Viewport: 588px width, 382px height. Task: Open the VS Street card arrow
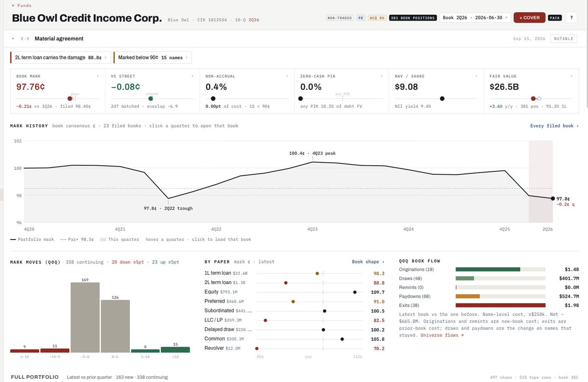192,76
